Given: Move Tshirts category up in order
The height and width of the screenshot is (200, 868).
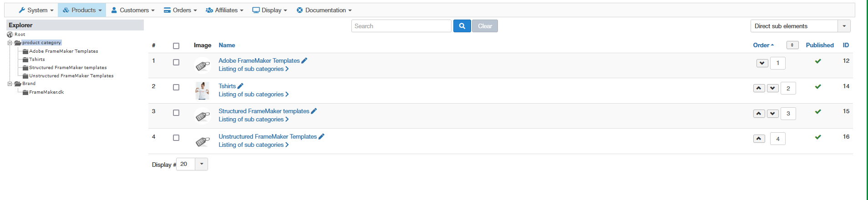Looking at the screenshot, I should coord(759,88).
